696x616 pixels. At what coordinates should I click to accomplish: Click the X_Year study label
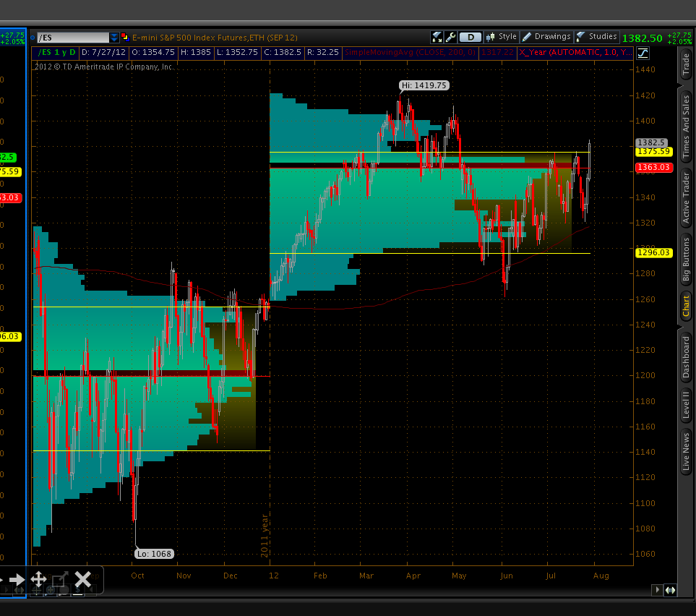575,52
